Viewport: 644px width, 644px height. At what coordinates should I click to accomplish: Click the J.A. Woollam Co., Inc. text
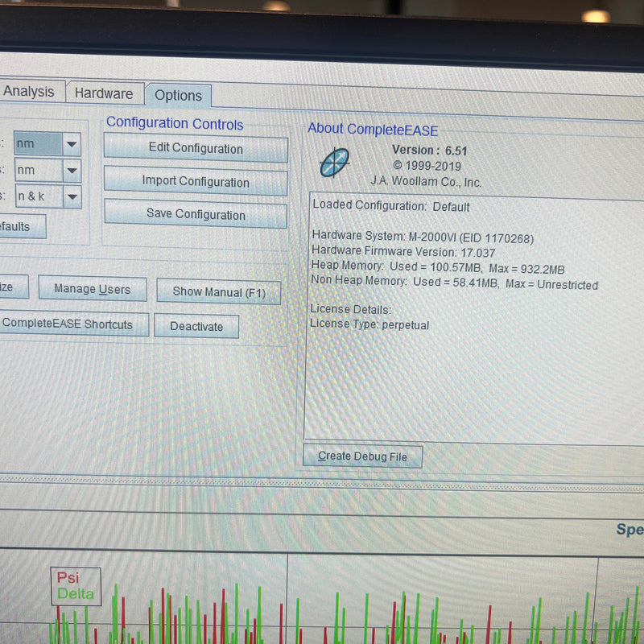tap(426, 181)
